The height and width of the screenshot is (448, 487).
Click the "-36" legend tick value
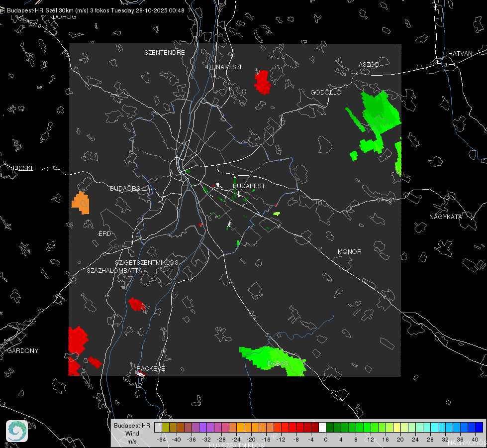[x=192, y=440]
